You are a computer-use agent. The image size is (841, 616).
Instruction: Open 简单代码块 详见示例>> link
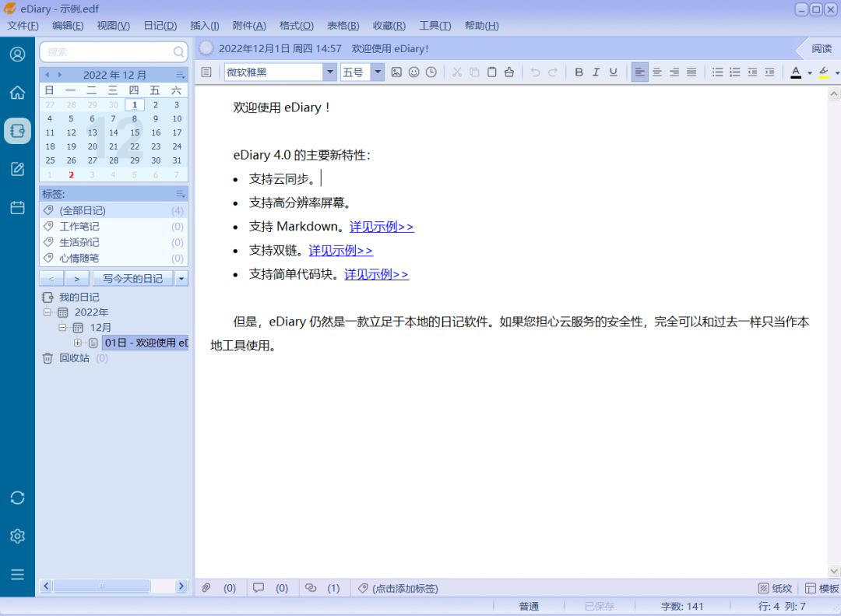[x=376, y=274]
